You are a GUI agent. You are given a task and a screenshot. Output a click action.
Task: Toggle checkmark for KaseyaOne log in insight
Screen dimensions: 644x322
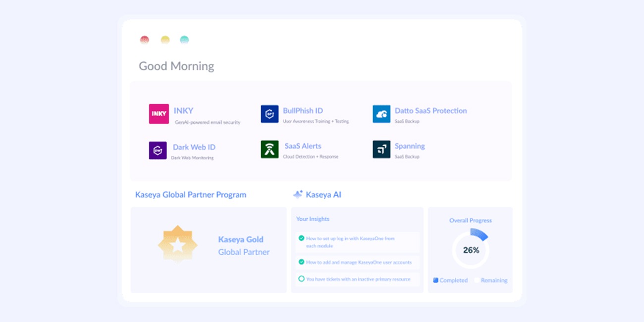[x=301, y=238]
